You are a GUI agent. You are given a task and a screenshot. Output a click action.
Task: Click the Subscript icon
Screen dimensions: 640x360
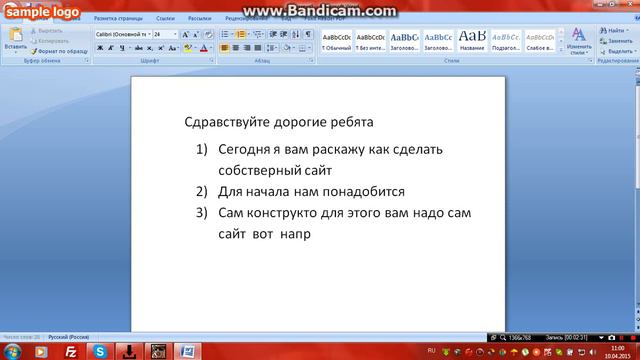pyautogui.click(x=150, y=48)
